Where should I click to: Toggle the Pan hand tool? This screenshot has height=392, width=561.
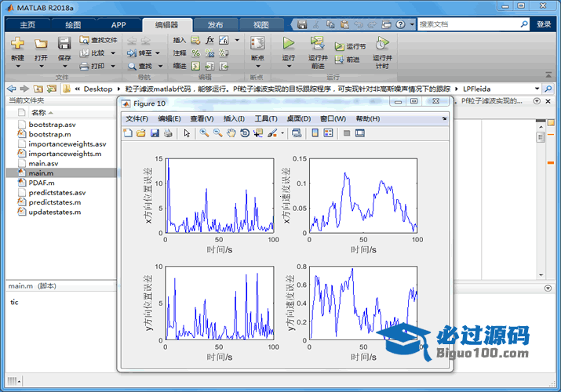(231, 133)
